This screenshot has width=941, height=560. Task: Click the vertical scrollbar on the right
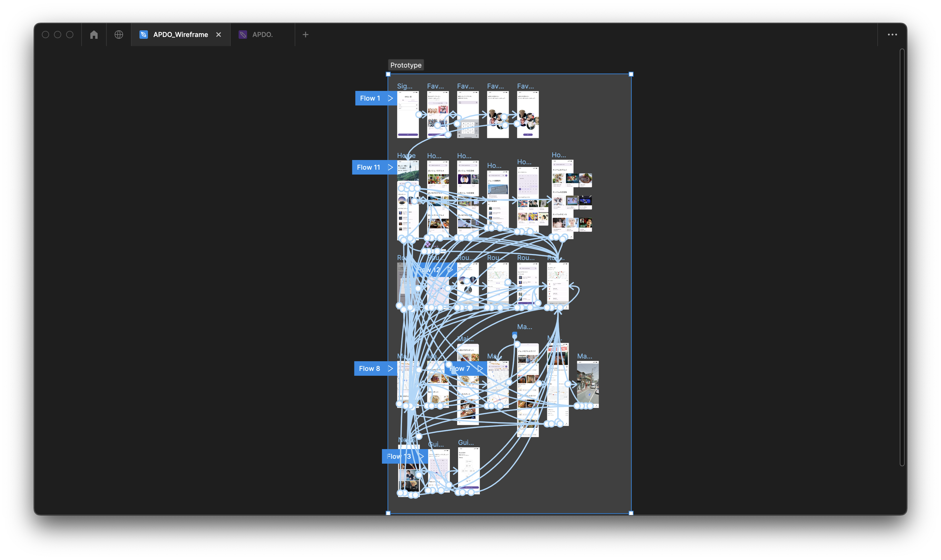(x=902, y=257)
